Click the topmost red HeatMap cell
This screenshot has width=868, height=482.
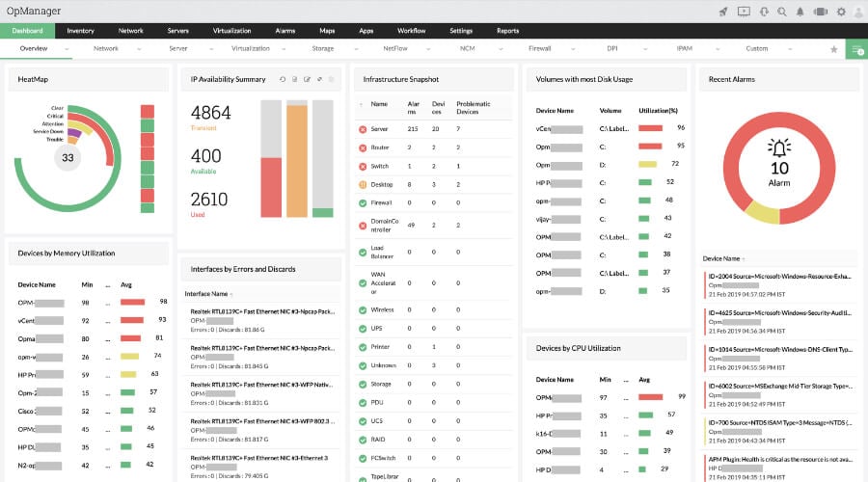tap(148, 111)
